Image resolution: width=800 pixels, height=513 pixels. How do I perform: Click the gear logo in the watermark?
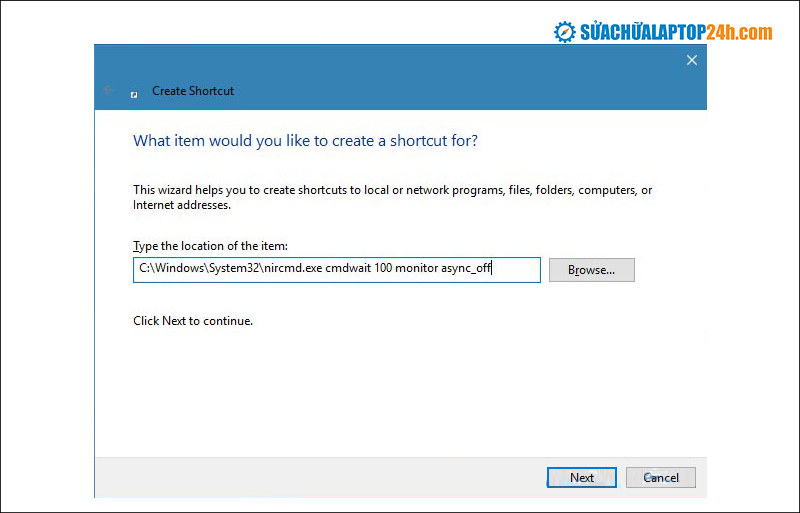click(x=566, y=32)
